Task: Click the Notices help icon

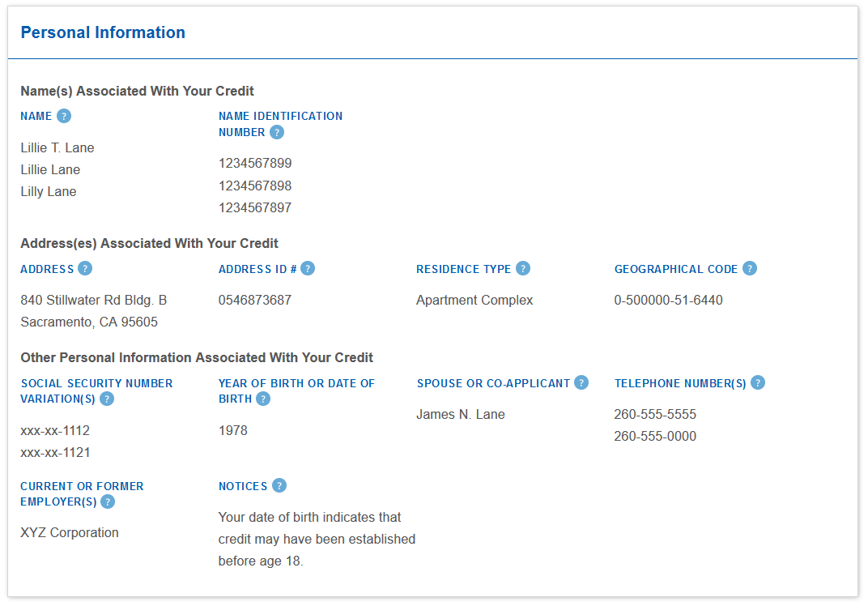Action: [x=279, y=485]
